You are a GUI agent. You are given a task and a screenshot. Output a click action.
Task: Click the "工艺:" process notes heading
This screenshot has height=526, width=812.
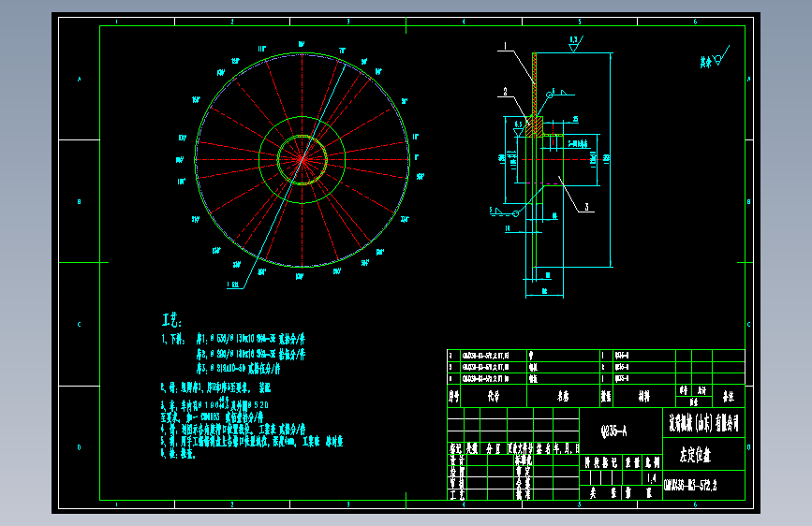[x=171, y=320]
